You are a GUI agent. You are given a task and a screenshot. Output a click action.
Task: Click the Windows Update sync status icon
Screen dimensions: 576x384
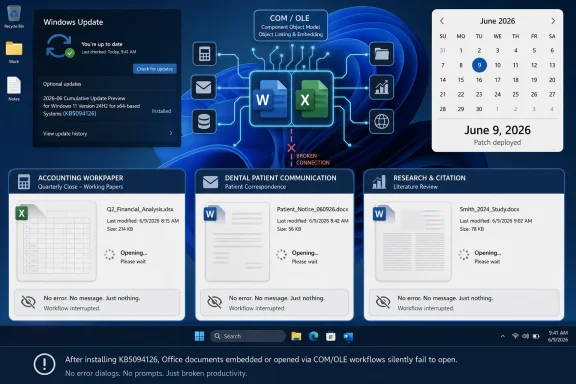click(60, 46)
